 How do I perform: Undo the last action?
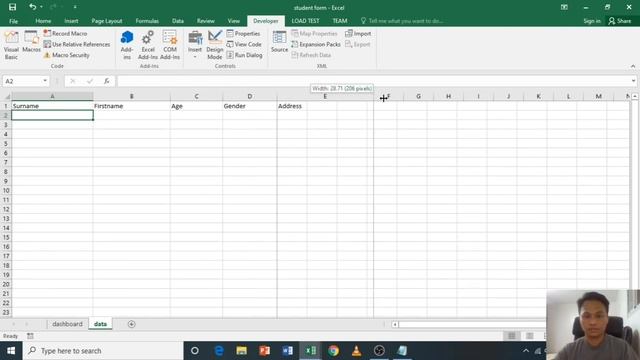[x=32, y=7]
